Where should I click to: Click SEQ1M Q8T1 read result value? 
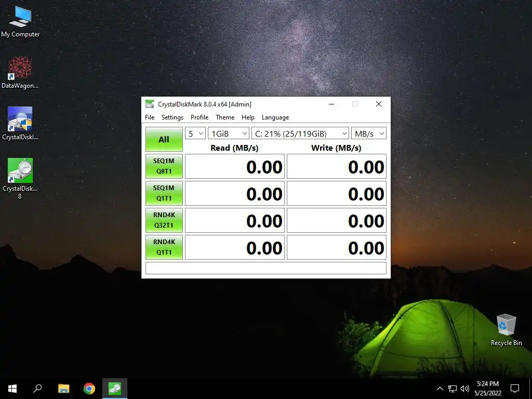[x=235, y=166]
